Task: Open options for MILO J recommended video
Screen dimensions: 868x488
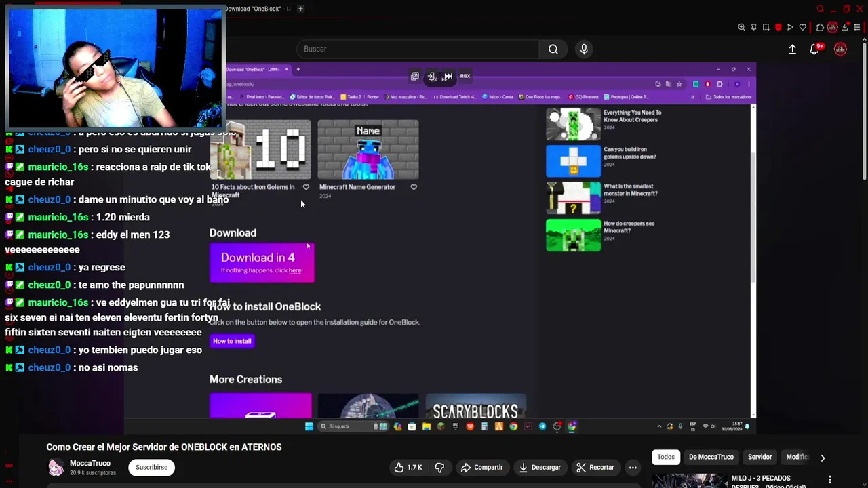Action: pyautogui.click(x=829, y=480)
